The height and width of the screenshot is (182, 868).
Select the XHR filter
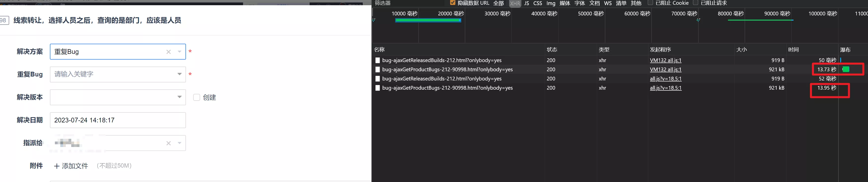515,3
